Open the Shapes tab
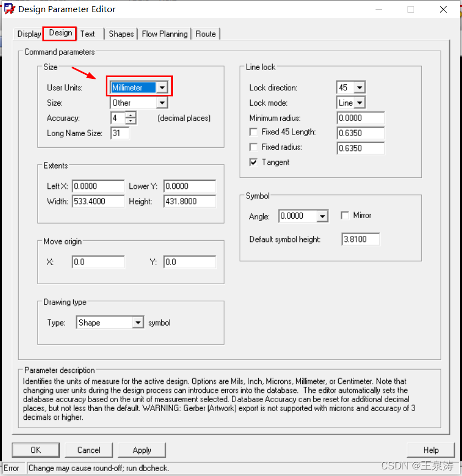Image resolution: width=462 pixels, height=476 pixels. [121, 34]
